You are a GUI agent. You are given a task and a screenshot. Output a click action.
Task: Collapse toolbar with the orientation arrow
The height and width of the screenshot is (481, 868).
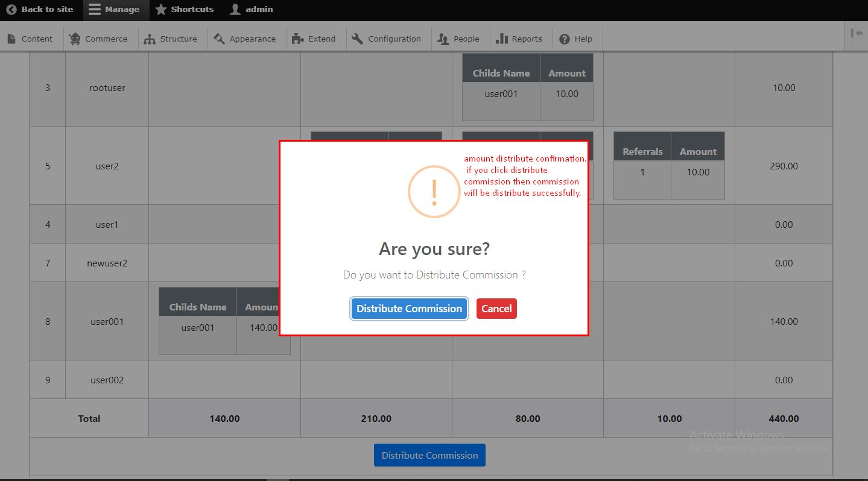click(x=856, y=34)
